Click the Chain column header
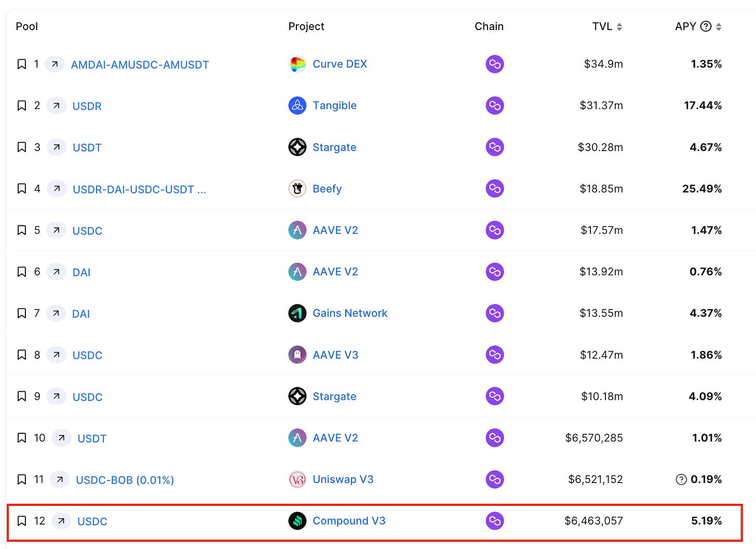Screen dimensions: 756x549 tap(489, 26)
